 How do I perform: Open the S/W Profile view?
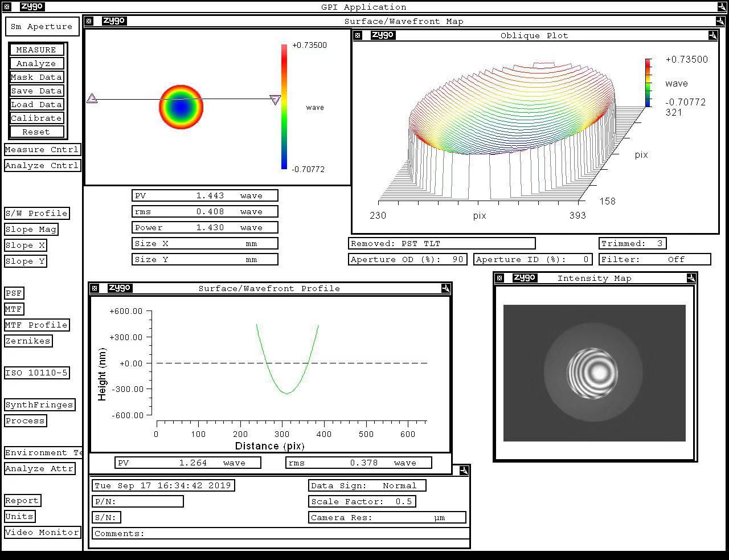click(37, 214)
